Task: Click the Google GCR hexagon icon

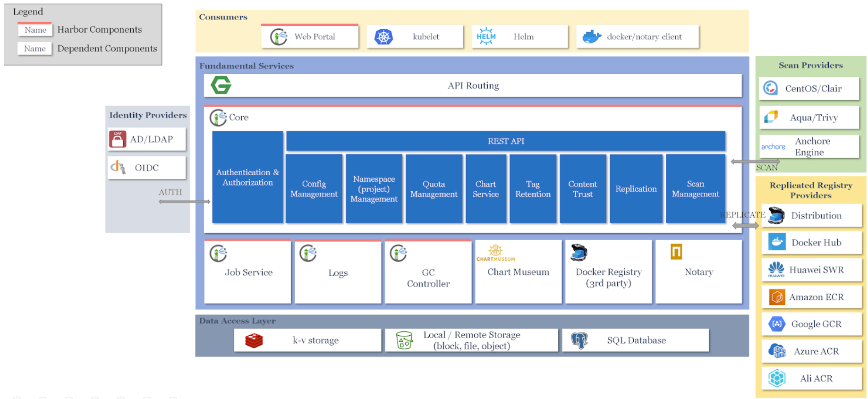Action: 777,324
